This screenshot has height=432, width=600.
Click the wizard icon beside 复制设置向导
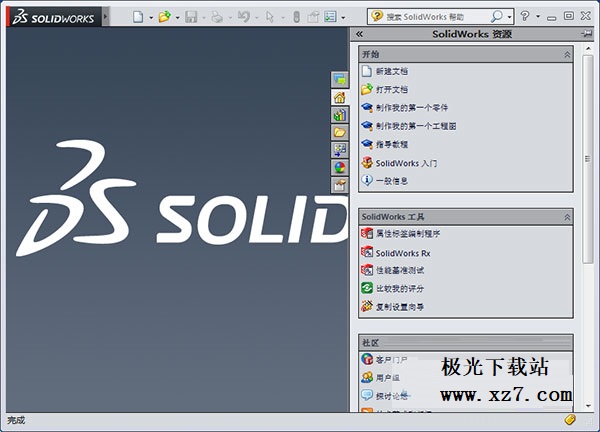(x=367, y=306)
